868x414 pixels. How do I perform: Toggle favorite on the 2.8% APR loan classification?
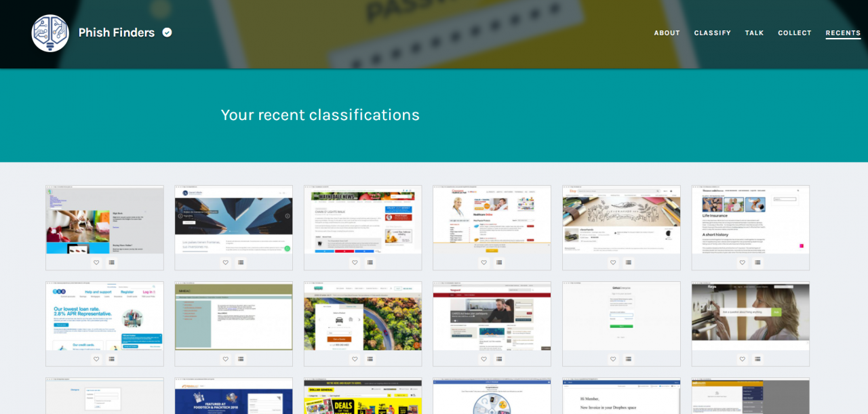96,359
